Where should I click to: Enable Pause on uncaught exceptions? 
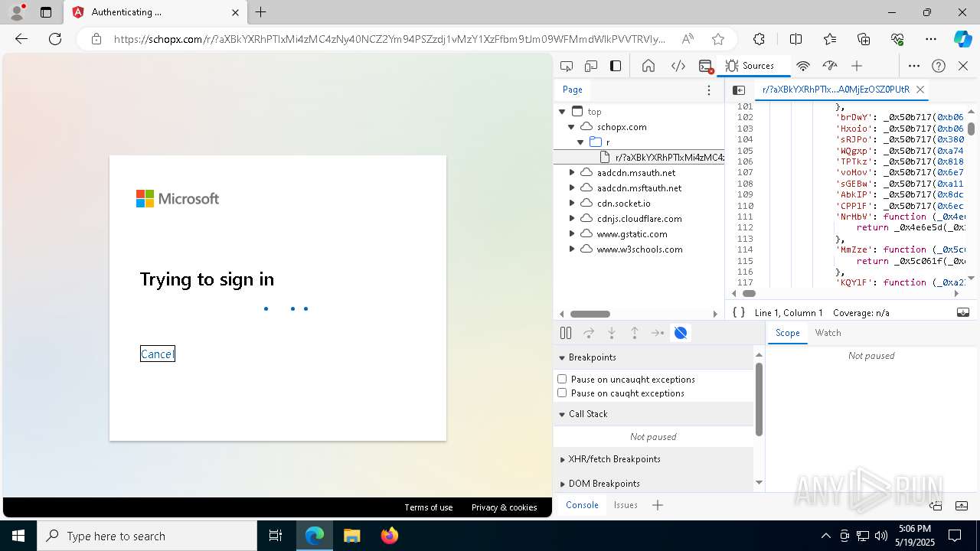pos(562,379)
